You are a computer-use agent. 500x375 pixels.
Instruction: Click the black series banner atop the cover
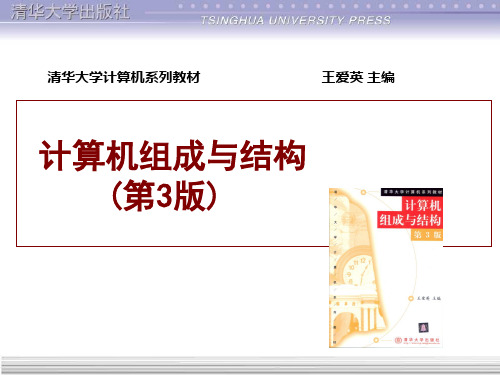click(412, 192)
